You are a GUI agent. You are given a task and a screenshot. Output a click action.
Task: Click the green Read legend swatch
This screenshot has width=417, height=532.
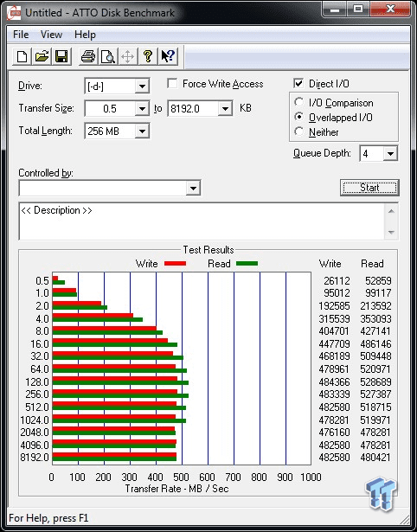coord(247,263)
